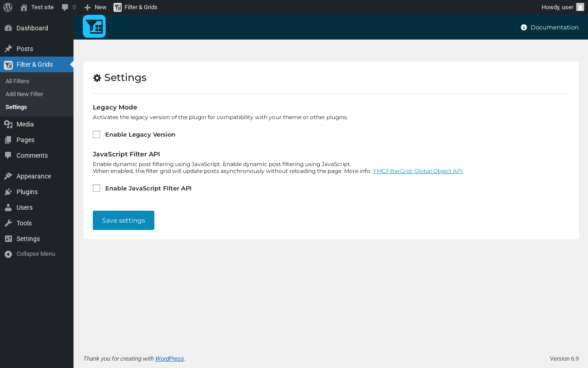Click the Tools wrench icon in the sidebar
The image size is (588, 368).
tap(8, 223)
